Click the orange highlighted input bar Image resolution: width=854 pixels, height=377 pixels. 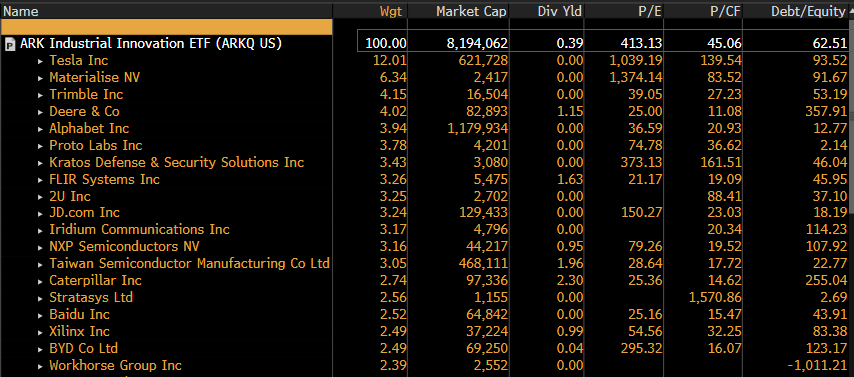pyautogui.click(x=167, y=27)
